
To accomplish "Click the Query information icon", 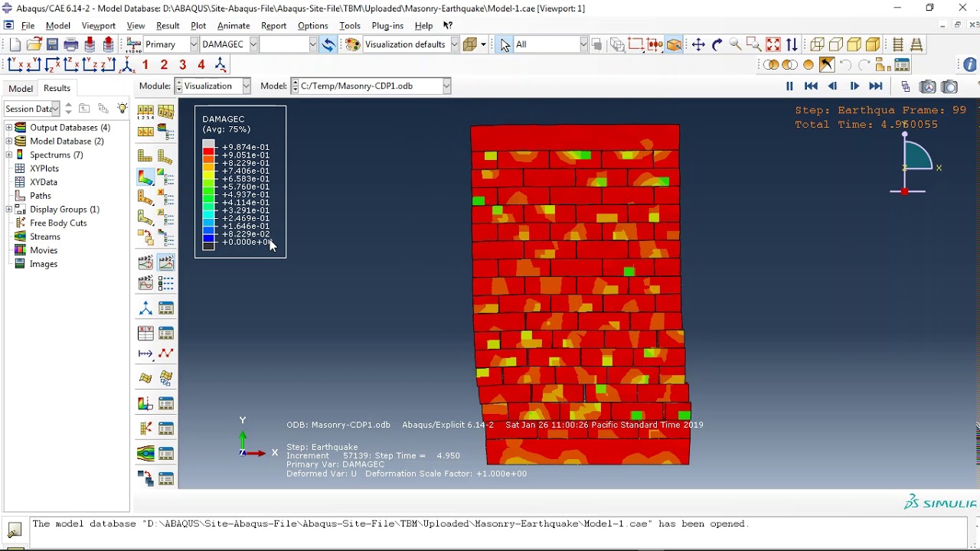I will [970, 65].
